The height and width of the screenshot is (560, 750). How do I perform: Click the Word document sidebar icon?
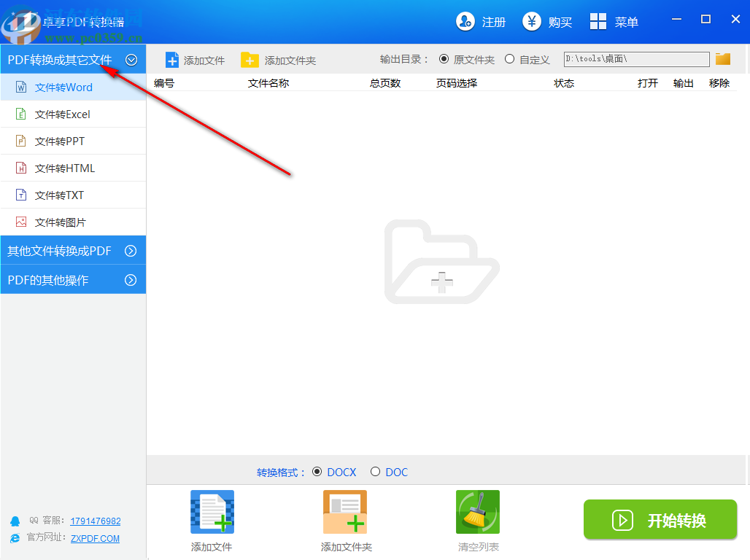[21, 87]
